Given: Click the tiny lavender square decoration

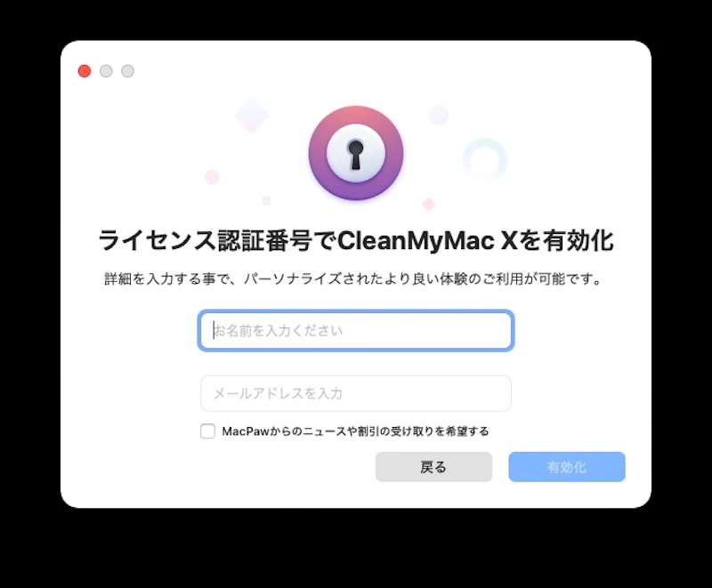Looking at the screenshot, I should [x=266, y=200].
